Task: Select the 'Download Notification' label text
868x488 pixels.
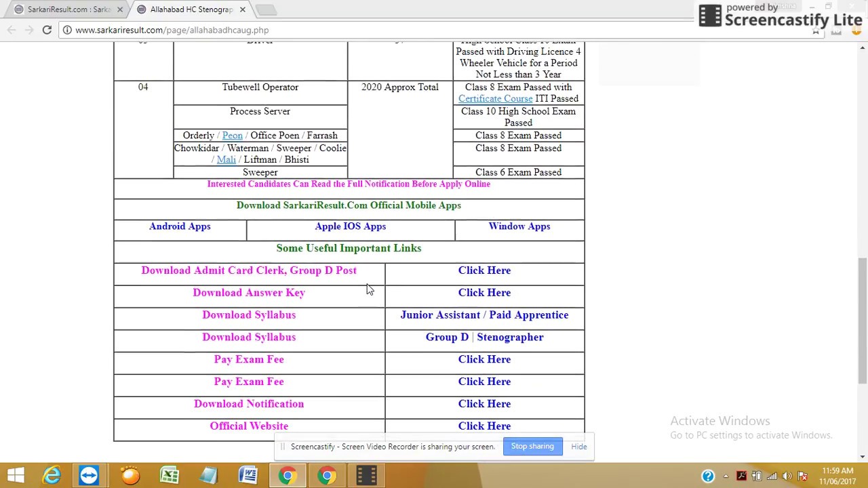Action: coord(249,404)
